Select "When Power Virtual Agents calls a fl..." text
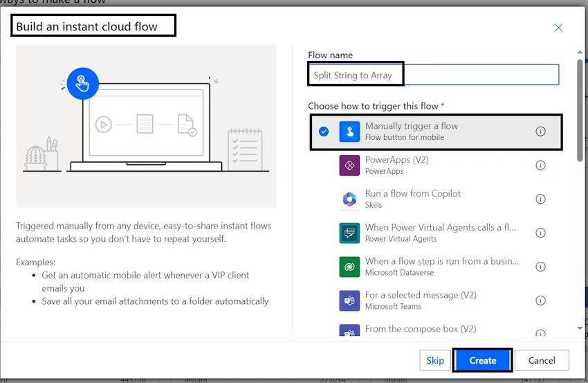This screenshot has height=383, width=588. (441, 227)
